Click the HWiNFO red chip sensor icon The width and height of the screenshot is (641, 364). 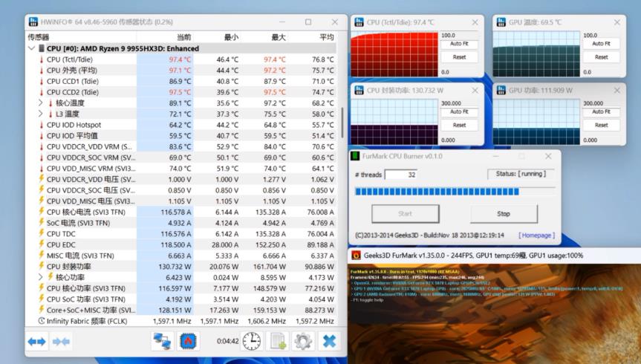point(188,341)
